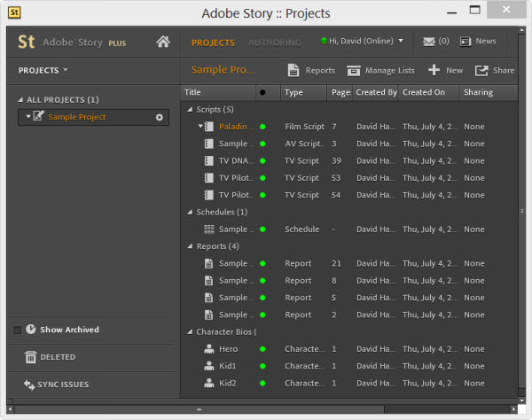Select the Hero character bio row

point(348,349)
